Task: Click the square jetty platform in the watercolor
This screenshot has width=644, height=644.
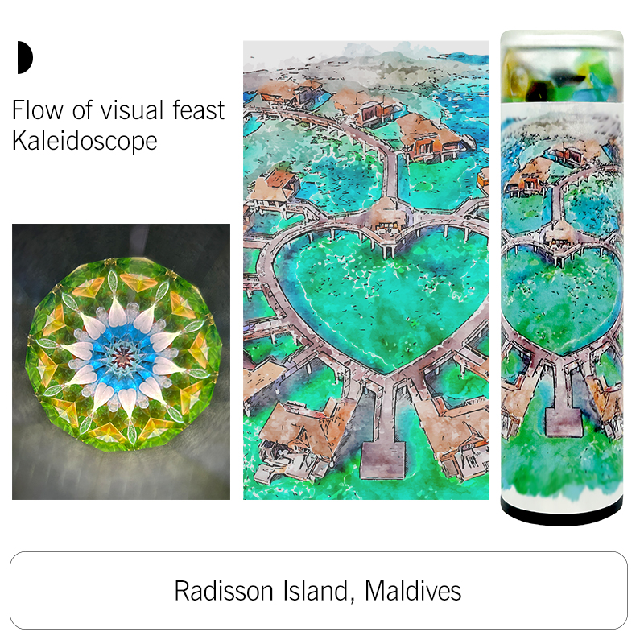Action: tap(383, 459)
